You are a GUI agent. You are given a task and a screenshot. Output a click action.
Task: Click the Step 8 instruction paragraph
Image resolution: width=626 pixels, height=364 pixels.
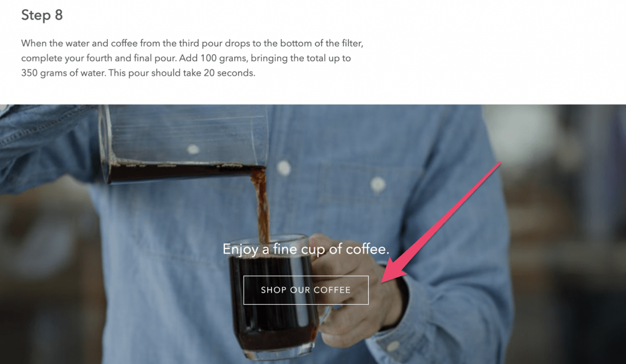192,58
